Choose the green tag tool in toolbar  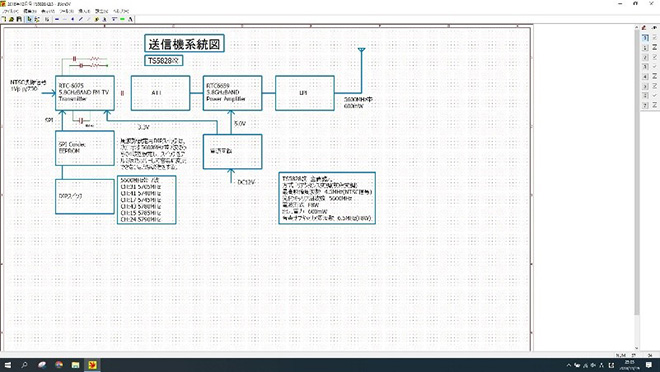coord(122,19)
